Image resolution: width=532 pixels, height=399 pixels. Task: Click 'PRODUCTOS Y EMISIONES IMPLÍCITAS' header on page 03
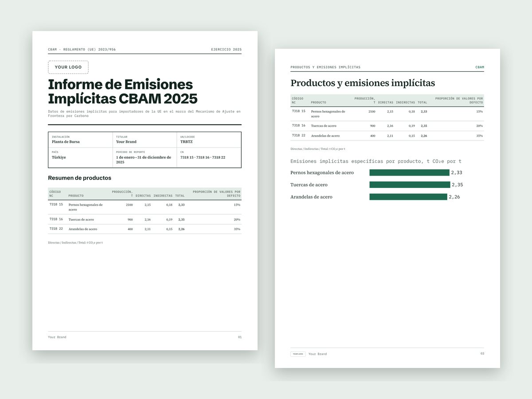(x=325, y=67)
